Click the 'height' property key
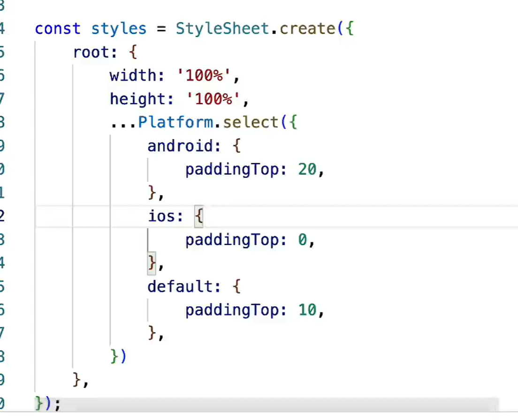518x420 pixels. 137,99
